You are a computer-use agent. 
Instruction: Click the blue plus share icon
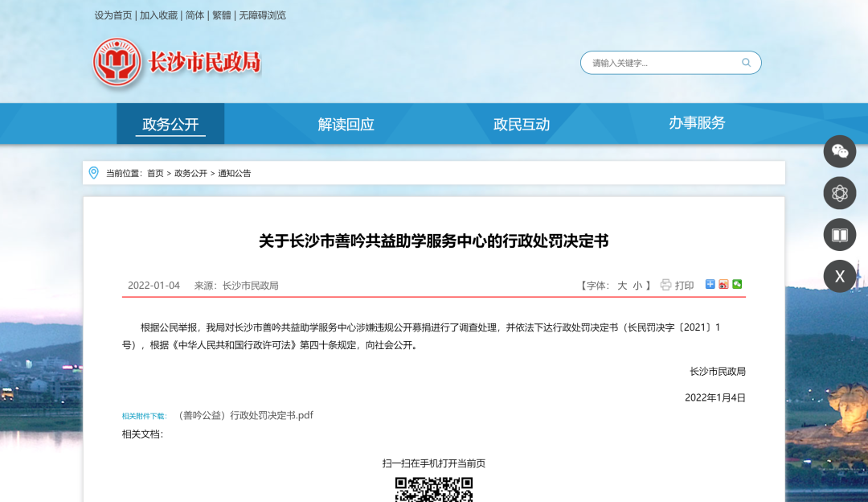710,284
